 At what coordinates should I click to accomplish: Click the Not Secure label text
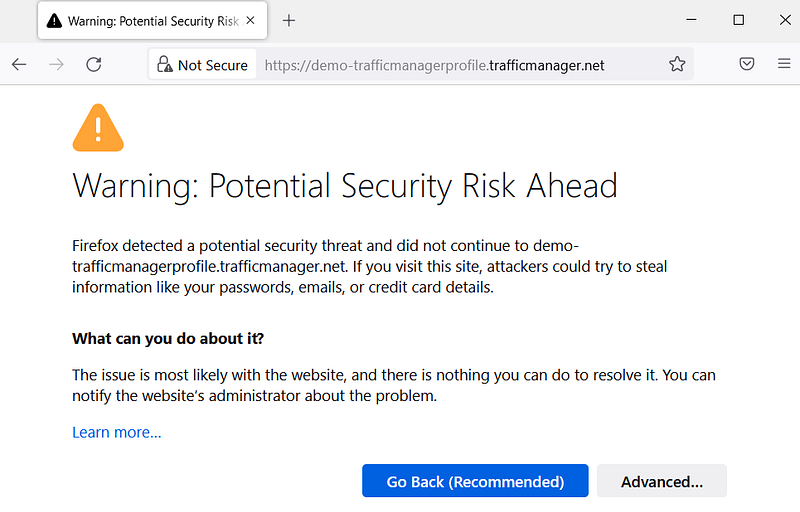click(x=212, y=65)
